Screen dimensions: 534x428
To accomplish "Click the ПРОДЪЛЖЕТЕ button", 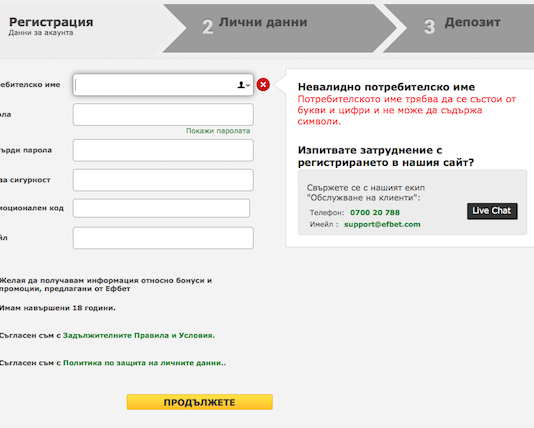I will pos(200,402).
